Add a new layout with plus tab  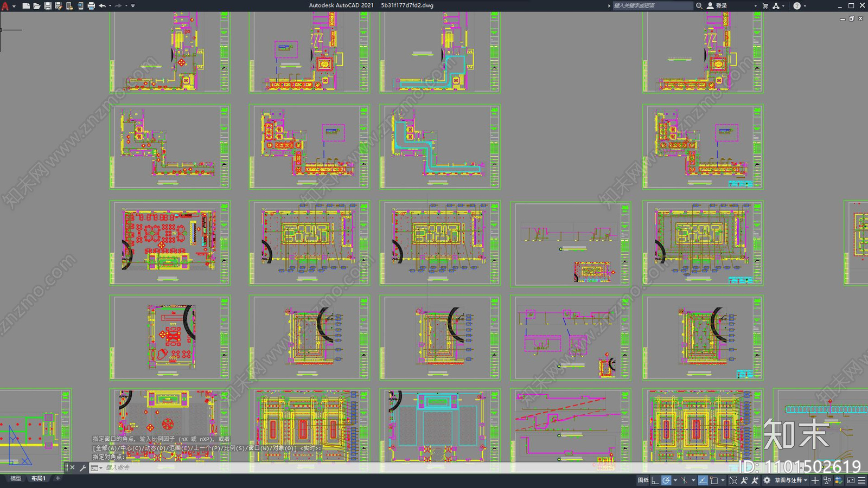pos(58,478)
